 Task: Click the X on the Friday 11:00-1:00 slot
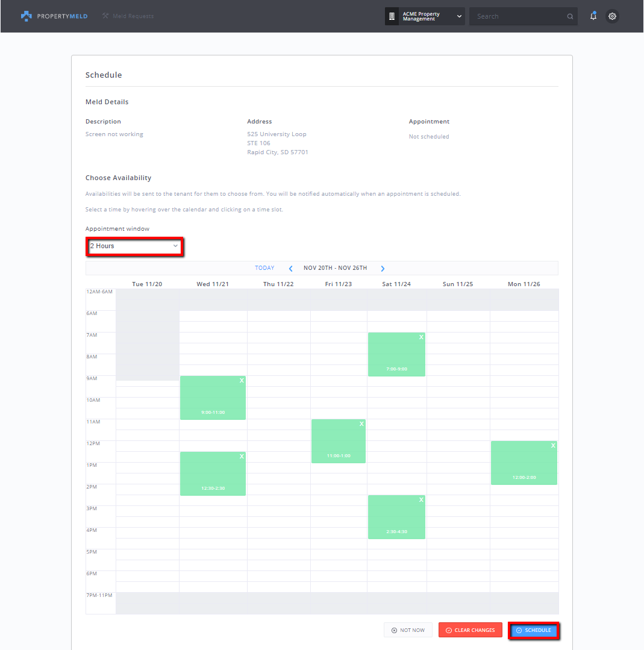point(361,423)
